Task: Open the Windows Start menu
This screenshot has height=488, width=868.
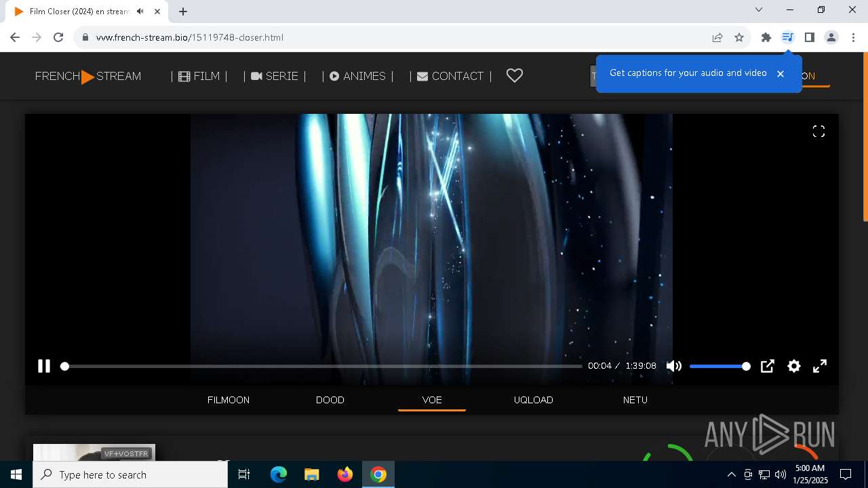Action: coord(16,474)
